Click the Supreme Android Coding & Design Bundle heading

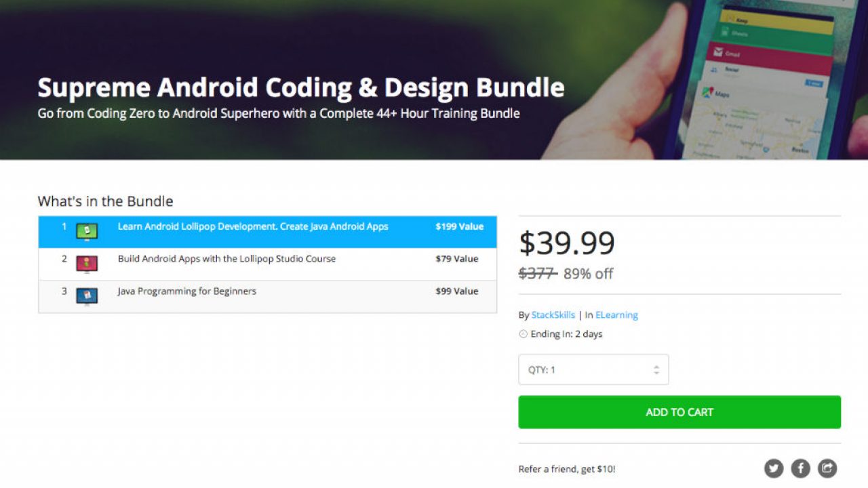click(x=301, y=88)
